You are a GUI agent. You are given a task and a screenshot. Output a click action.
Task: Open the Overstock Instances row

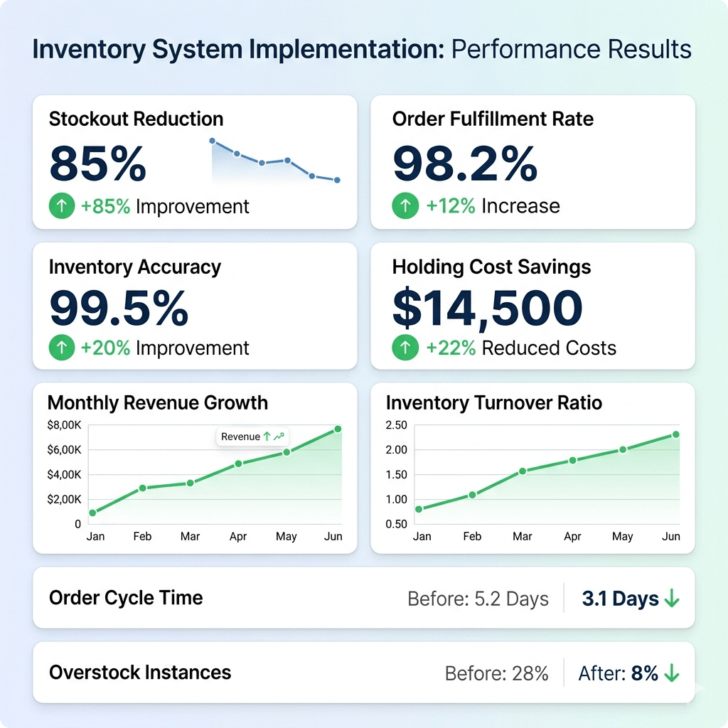tap(363, 673)
